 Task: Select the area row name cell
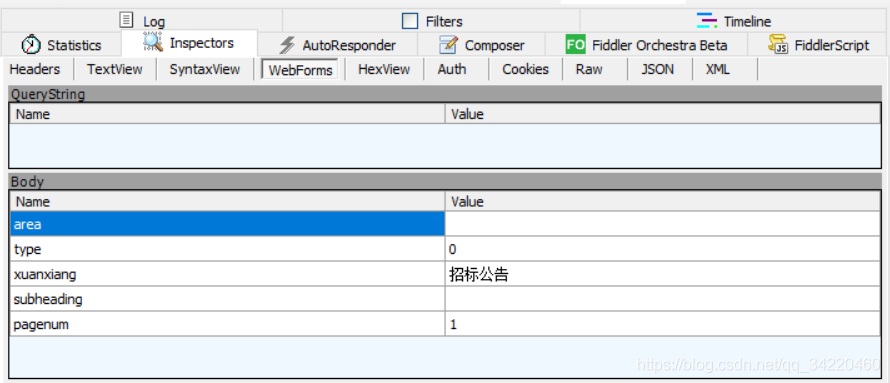(228, 224)
